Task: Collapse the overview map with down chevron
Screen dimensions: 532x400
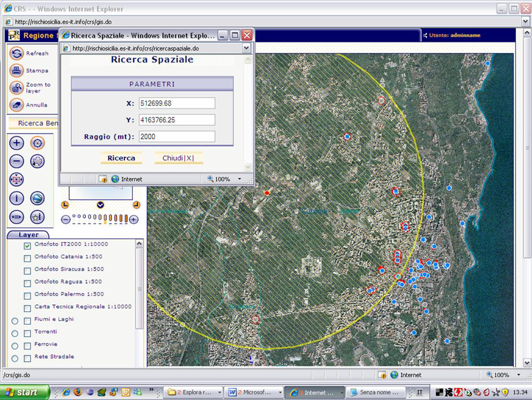Action: [100, 205]
